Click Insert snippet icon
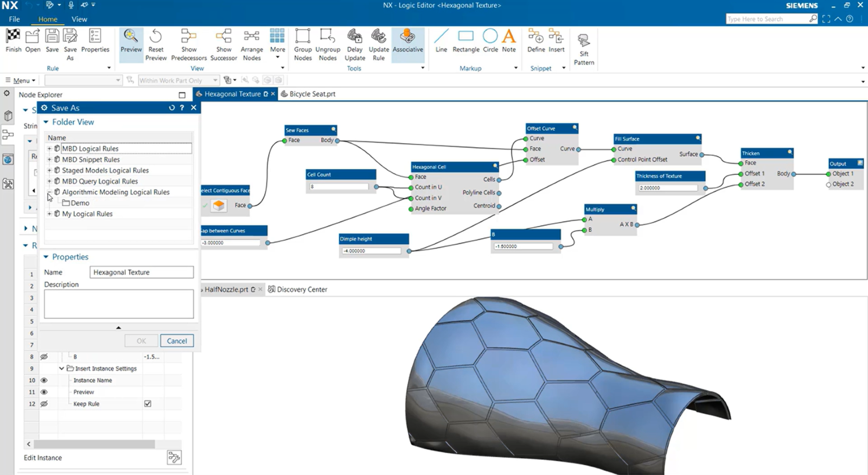The image size is (868, 475). click(x=556, y=36)
